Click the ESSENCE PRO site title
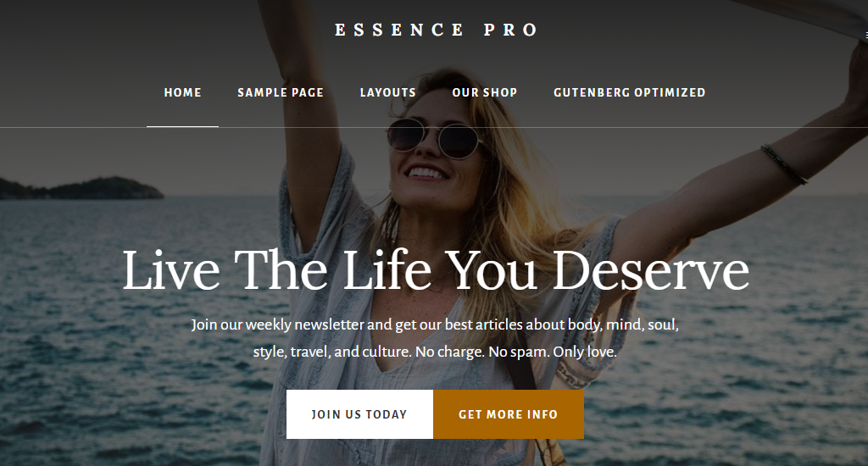Screen dimensions: 868x466 click(437, 30)
